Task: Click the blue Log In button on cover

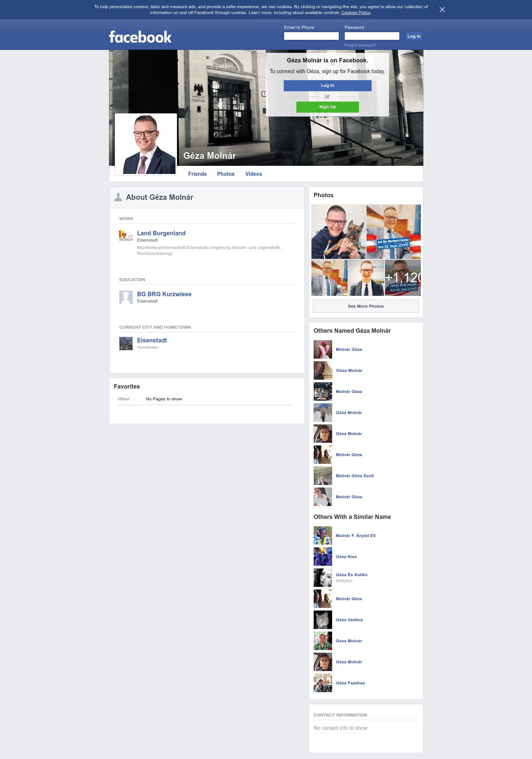Action: pos(328,85)
